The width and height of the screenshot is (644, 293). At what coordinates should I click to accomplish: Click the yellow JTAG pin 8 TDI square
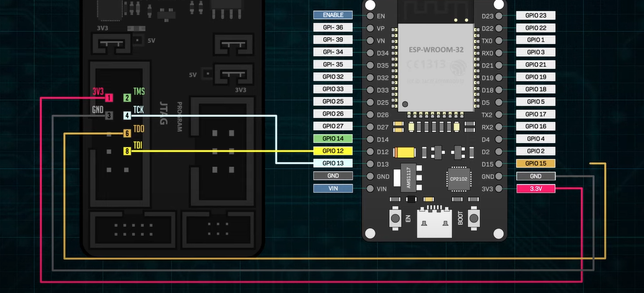point(127,151)
